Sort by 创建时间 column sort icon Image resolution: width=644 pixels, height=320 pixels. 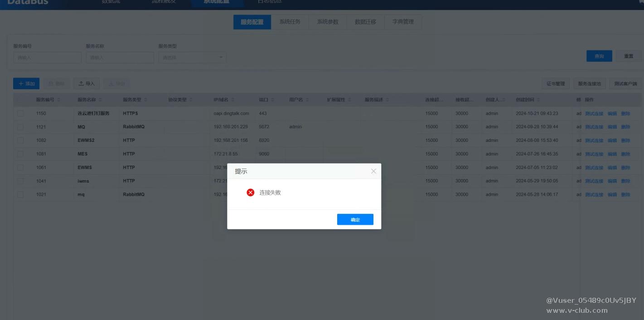click(538, 100)
